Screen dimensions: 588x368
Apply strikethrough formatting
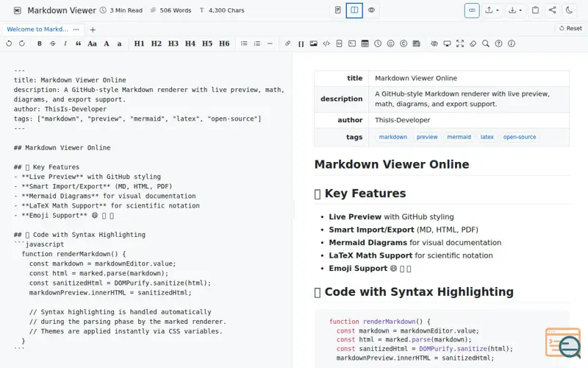(x=52, y=43)
